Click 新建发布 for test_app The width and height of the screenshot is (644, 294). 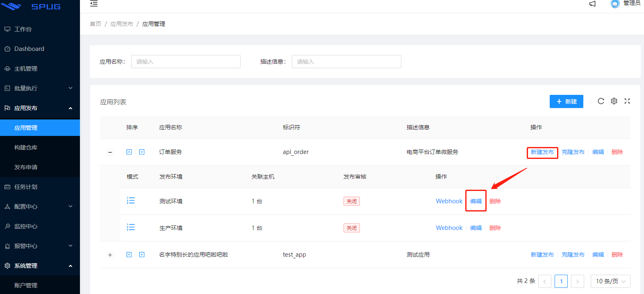(x=542, y=255)
